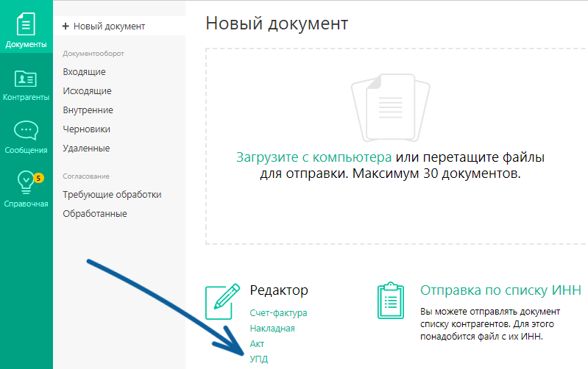Open the Контрагенты sidebar icon
This screenshot has height=369, width=588.
click(x=26, y=79)
